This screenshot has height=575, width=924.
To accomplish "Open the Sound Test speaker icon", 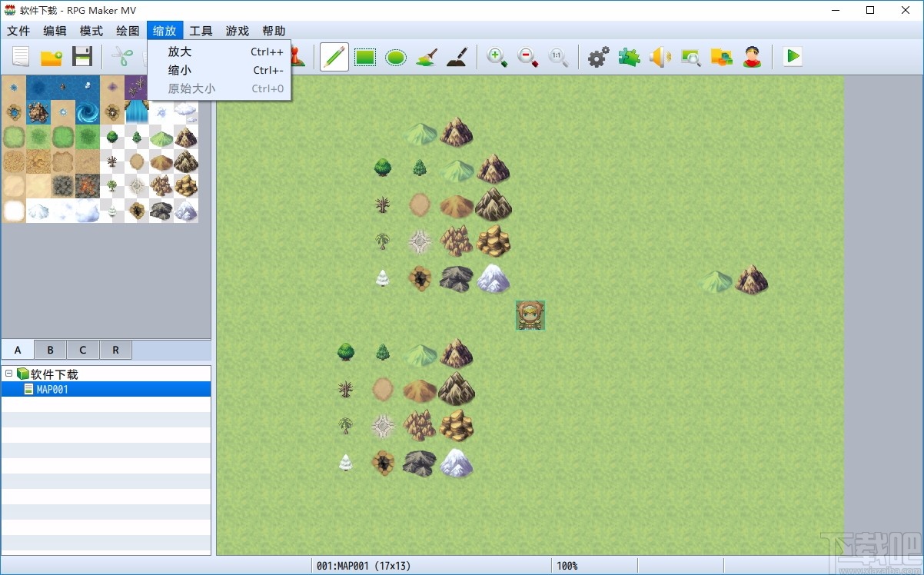I will [x=660, y=57].
